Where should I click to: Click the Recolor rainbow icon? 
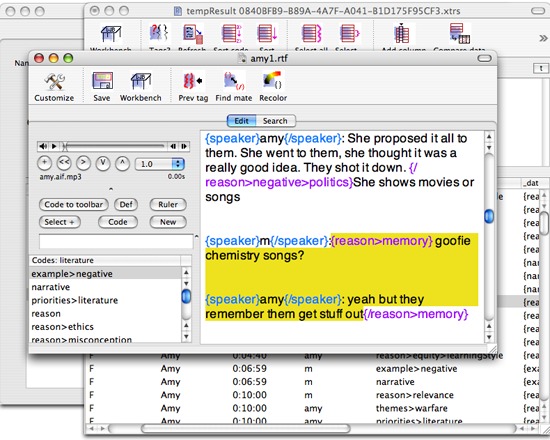[273, 81]
